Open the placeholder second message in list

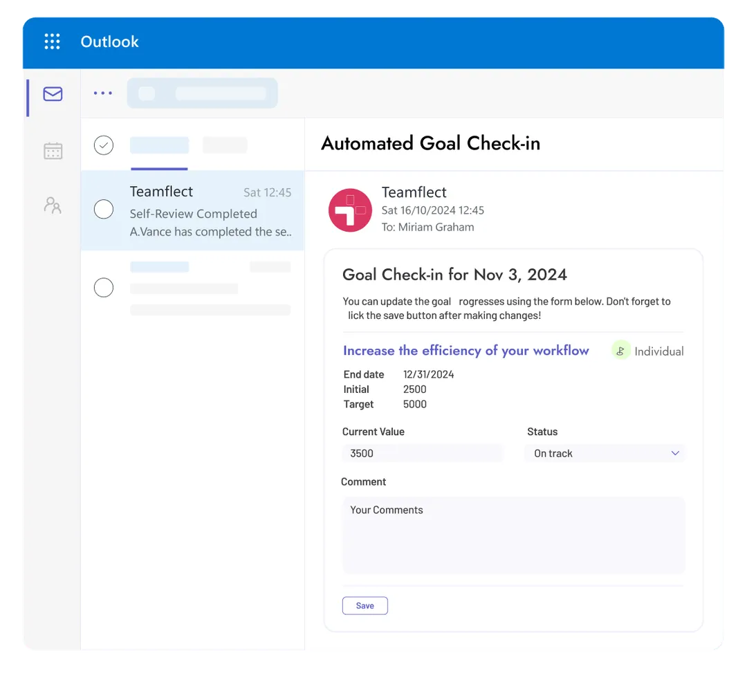click(x=192, y=288)
